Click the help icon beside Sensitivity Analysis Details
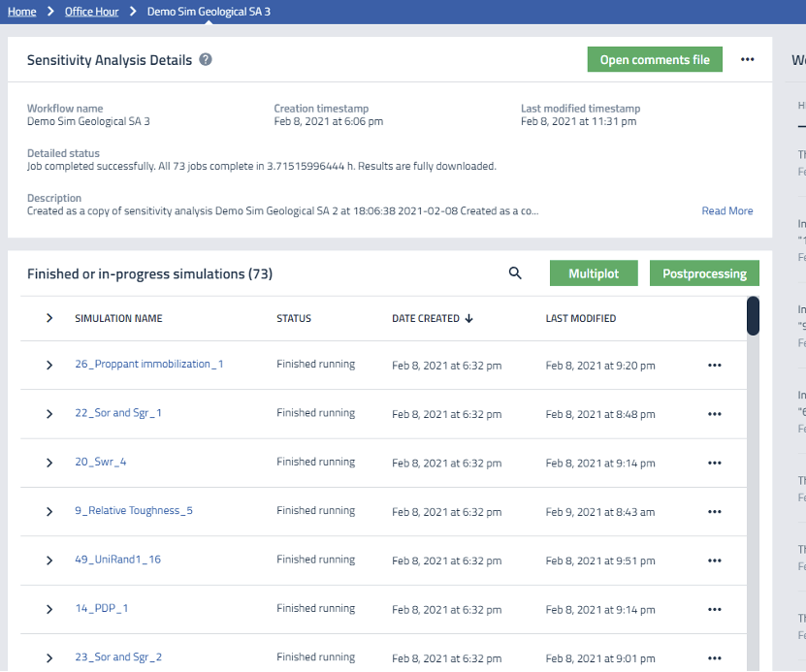The image size is (806, 672). coord(206,59)
